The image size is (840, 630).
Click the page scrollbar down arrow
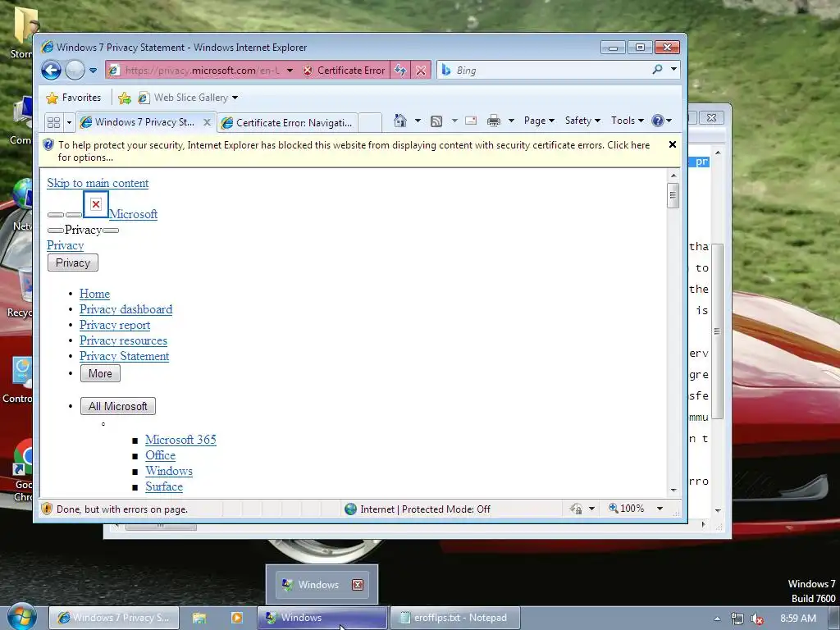point(673,491)
